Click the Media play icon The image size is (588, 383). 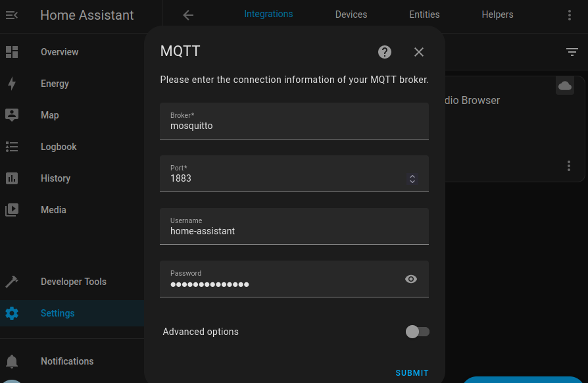pos(12,210)
